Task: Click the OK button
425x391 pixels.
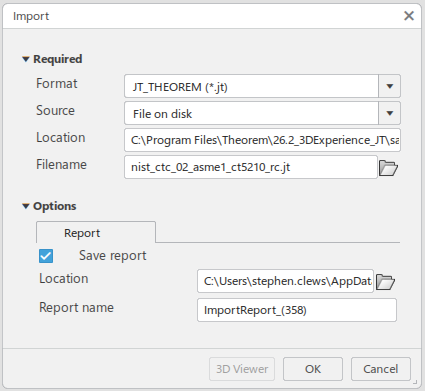Action: 313,369
